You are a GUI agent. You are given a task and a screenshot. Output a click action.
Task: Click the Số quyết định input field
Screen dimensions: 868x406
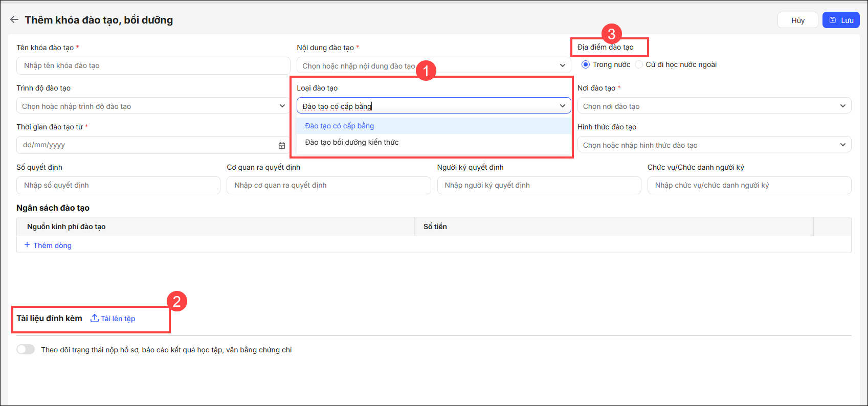click(118, 185)
